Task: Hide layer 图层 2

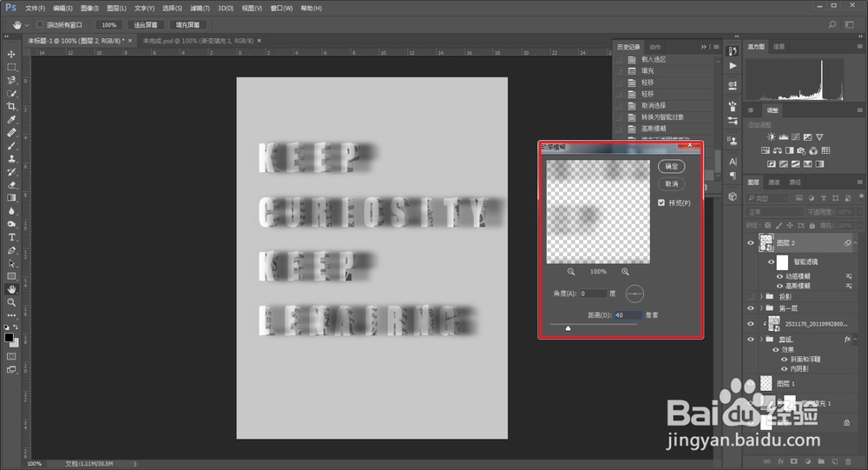Action: pyautogui.click(x=751, y=242)
